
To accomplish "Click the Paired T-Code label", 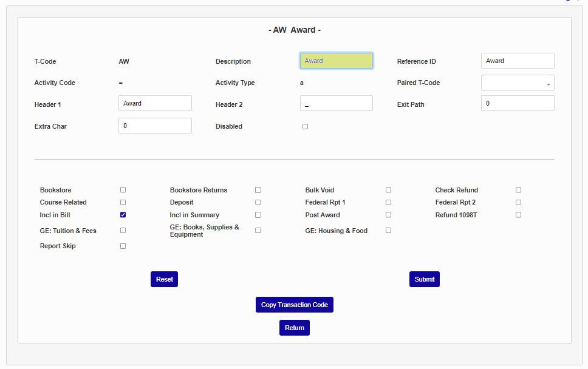I will click(419, 83).
